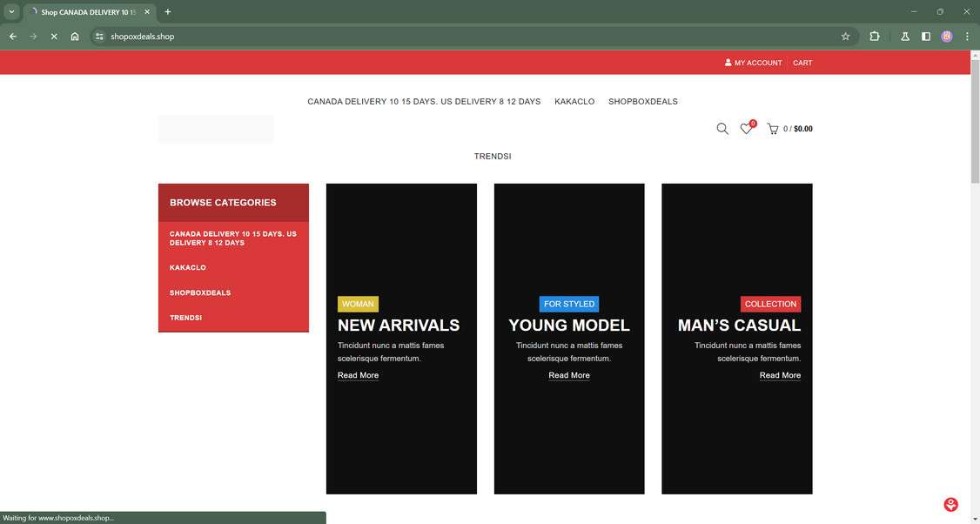Click the YOUNG MODEL heading

point(568,326)
